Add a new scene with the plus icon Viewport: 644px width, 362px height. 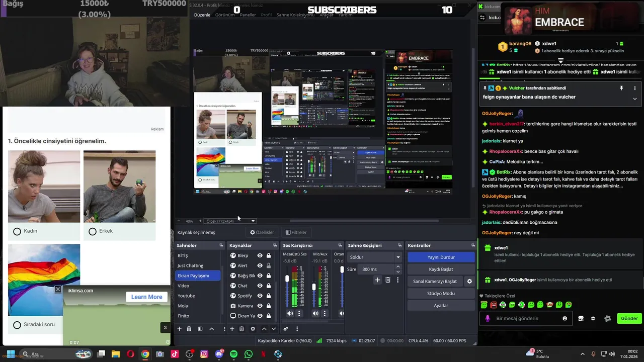coord(179,329)
